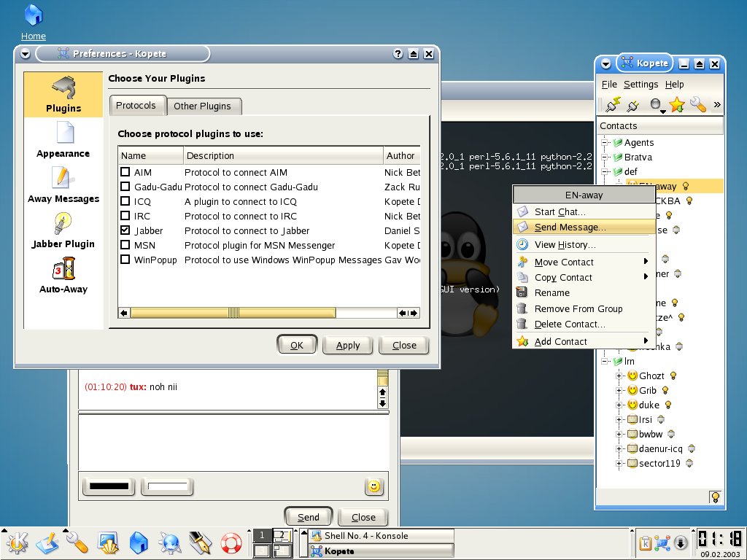The width and height of the screenshot is (747, 560).
Task: Launch the terminal shell icon on the panel
Action: point(108,542)
